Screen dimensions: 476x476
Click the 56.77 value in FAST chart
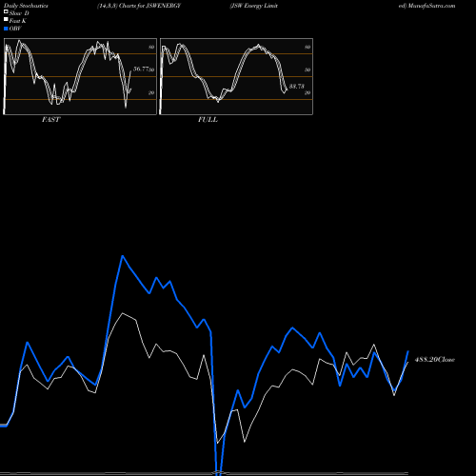click(x=141, y=69)
